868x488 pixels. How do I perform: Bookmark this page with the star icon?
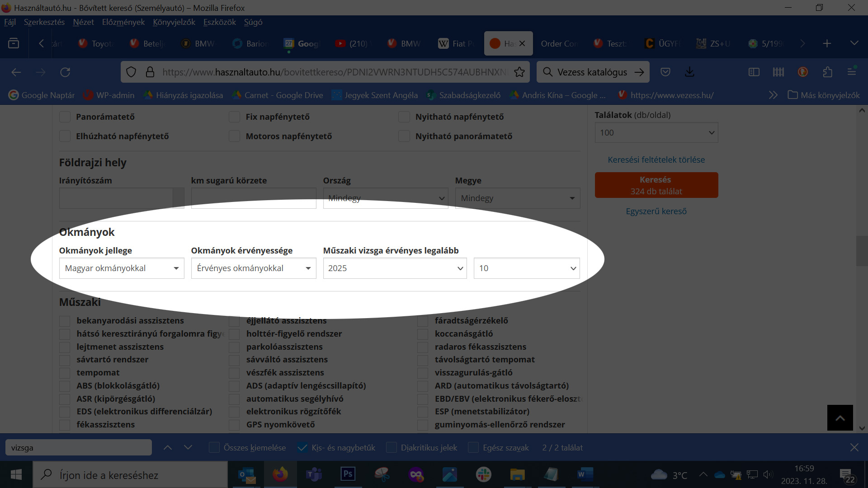coord(519,72)
